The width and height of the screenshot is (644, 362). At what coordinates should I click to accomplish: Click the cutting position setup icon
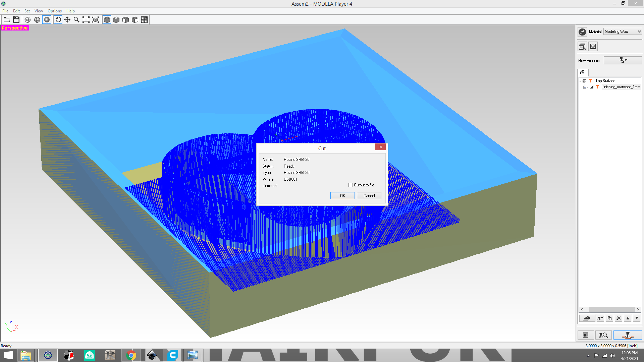(586, 335)
